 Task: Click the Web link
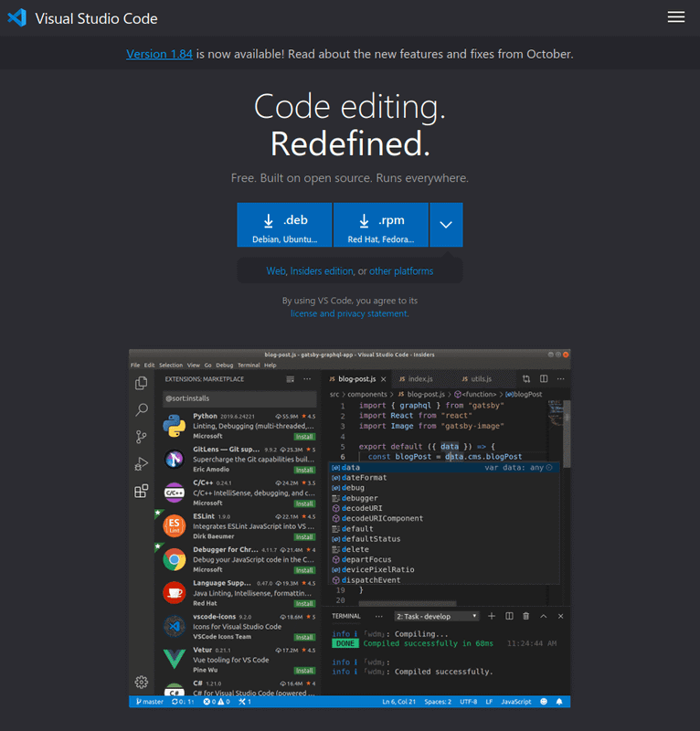tap(276, 270)
